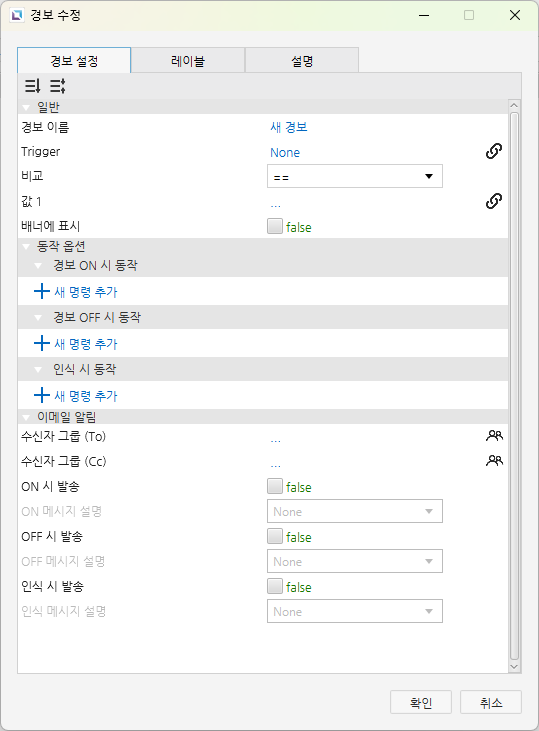This screenshot has width=539, height=731.
Task: Switch to the 설명 tab
Action: click(302, 61)
